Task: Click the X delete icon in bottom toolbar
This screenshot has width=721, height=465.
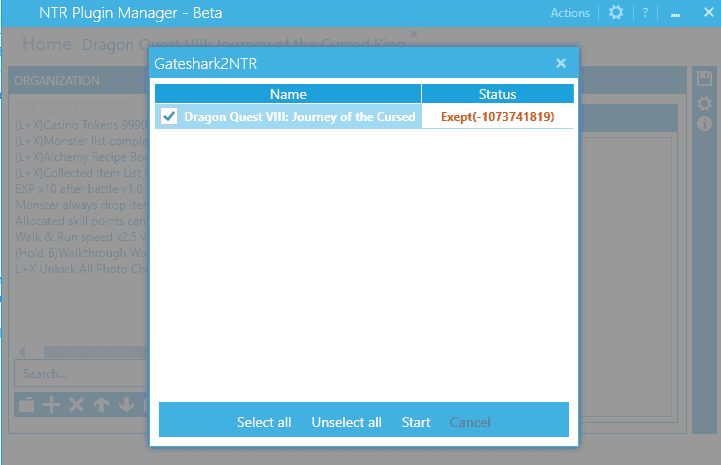Action: click(76, 405)
